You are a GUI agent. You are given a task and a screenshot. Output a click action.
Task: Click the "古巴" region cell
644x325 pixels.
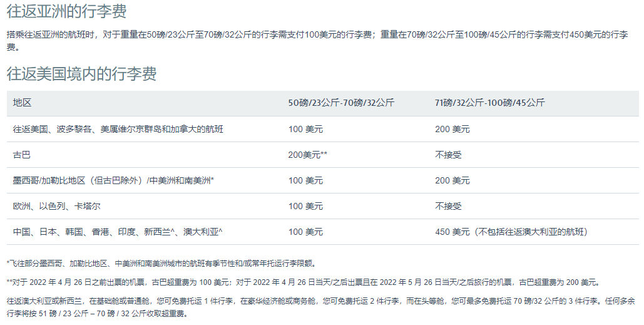(x=22, y=155)
